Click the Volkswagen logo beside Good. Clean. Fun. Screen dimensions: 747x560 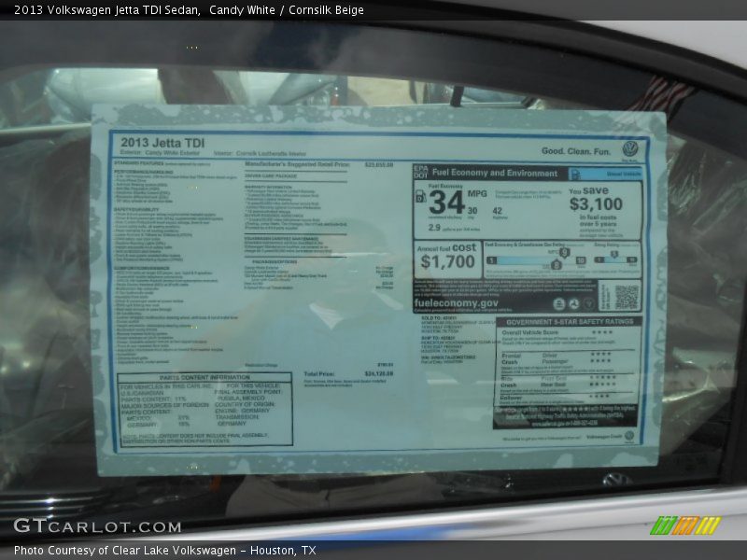click(x=630, y=149)
